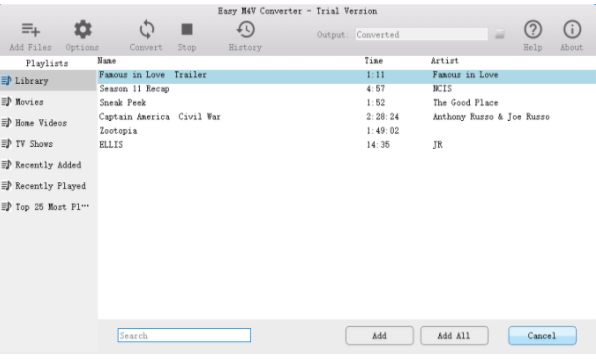
Task: Open Help question mark icon
Action: coord(533,29)
